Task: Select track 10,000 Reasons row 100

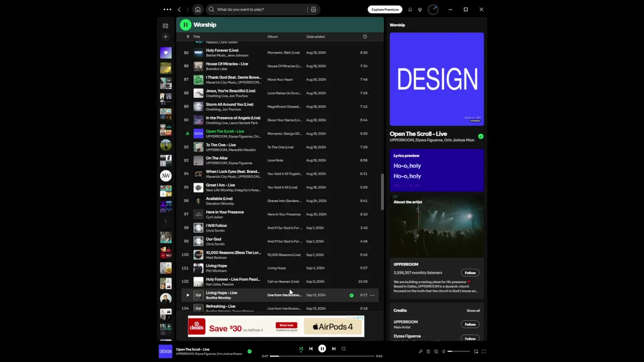Action: 280,255
